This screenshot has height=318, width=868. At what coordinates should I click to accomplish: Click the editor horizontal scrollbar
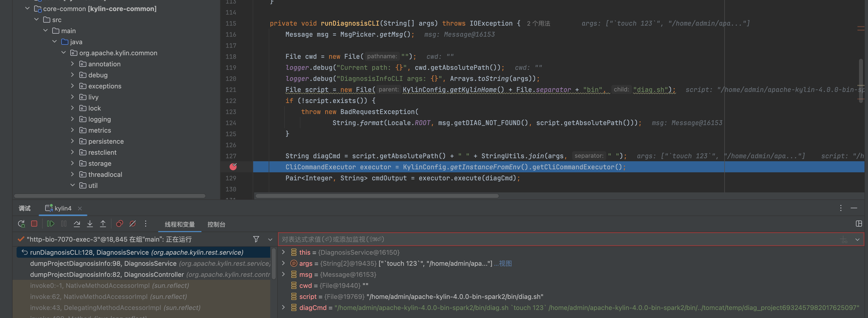tap(377, 196)
